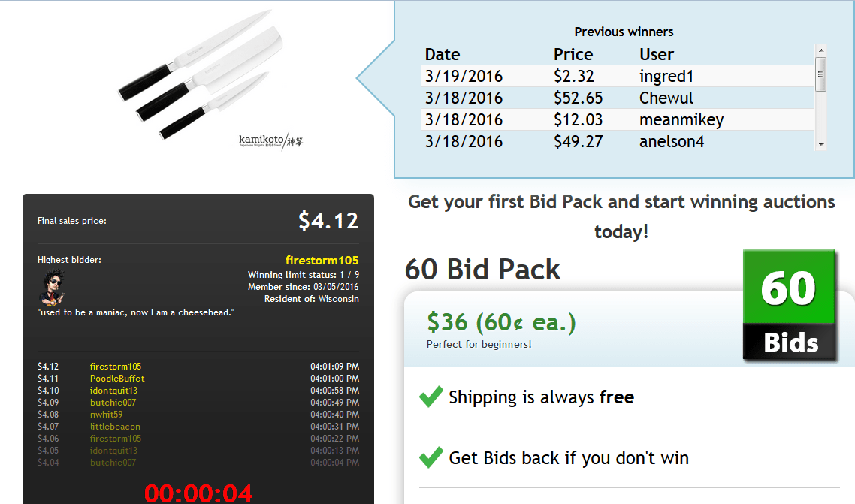Click the 60 Bids green pack icon
The image size is (855, 504).
(x=789, y=305)
